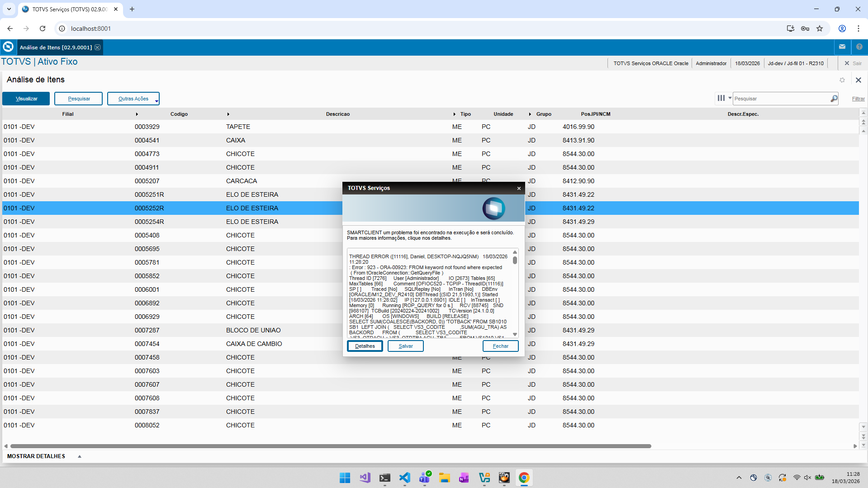Click the bookmark star icon in the address bar
Image resolution: width=868 pixels, height=488 pixels.
tap(820, 28)
